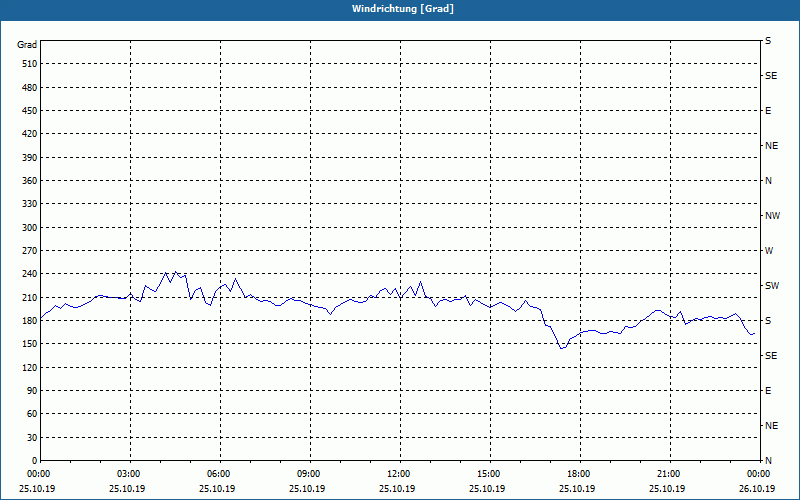Click the Grad axis unit label
This screenshot has width=800, height=500.
coord(27,45)
